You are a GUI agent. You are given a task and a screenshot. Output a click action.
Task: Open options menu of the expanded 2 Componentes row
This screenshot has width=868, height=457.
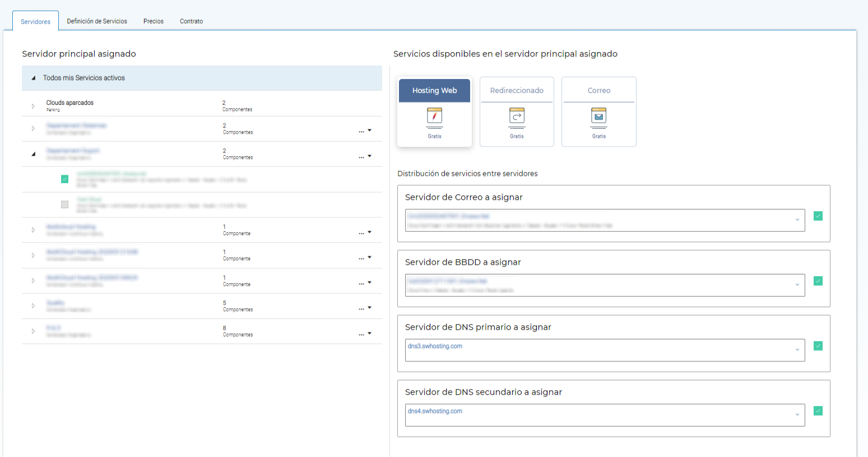pos(365,156)
